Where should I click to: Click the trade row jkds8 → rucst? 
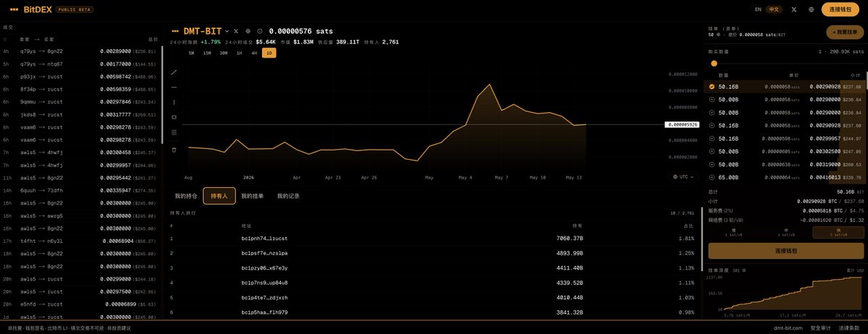click(80, 114)
